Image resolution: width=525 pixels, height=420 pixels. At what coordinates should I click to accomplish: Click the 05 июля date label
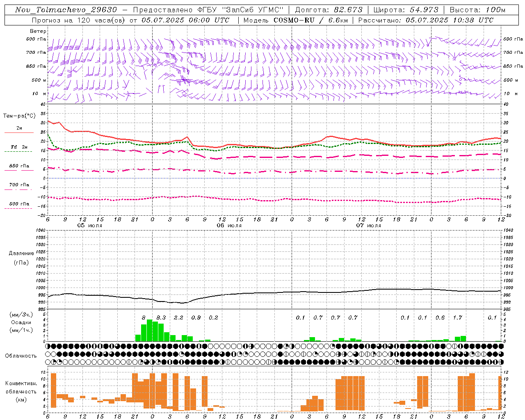pyautogui.click(x=90, y=226)
